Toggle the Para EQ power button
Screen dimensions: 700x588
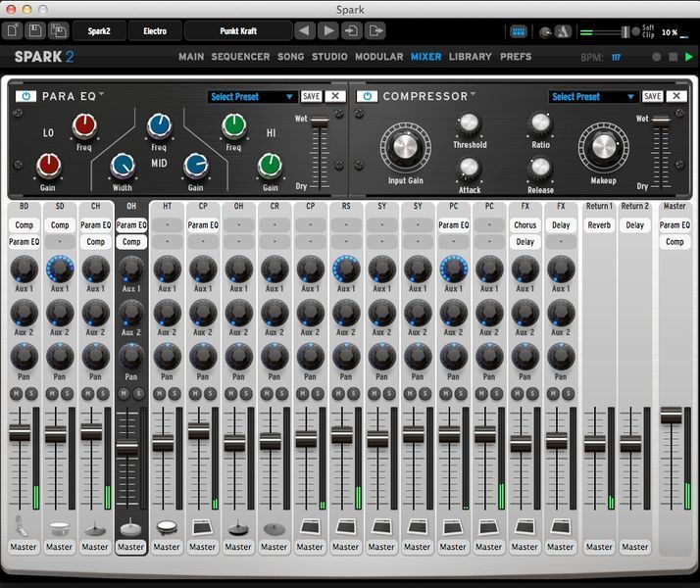point(25,96)
